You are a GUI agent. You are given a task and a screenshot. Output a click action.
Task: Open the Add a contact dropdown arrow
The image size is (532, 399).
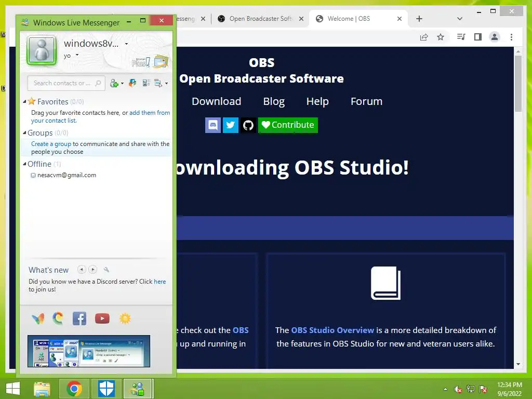click(x=122, y=84)
